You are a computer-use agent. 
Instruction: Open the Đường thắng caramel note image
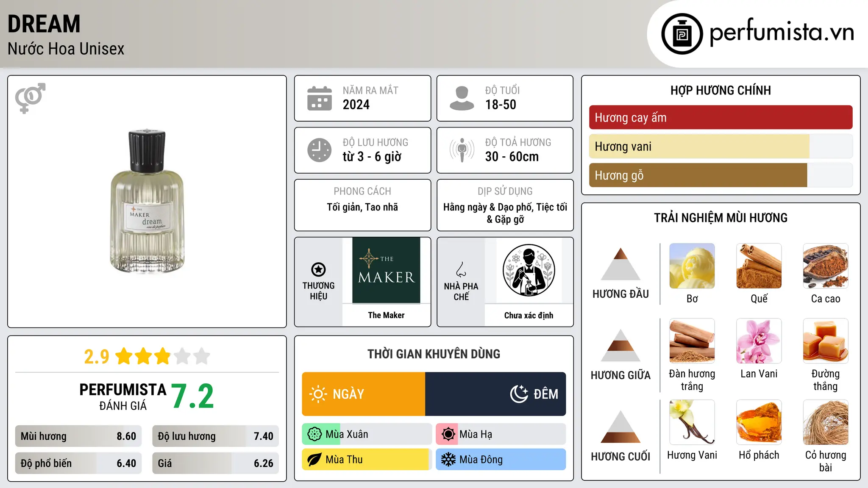[826, 341]
